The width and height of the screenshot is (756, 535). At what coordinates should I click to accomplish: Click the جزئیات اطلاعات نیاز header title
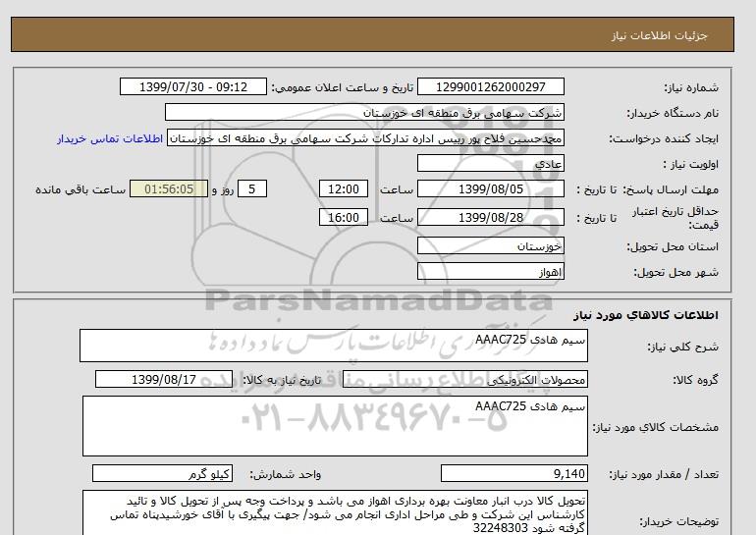(x=659, y=35)
